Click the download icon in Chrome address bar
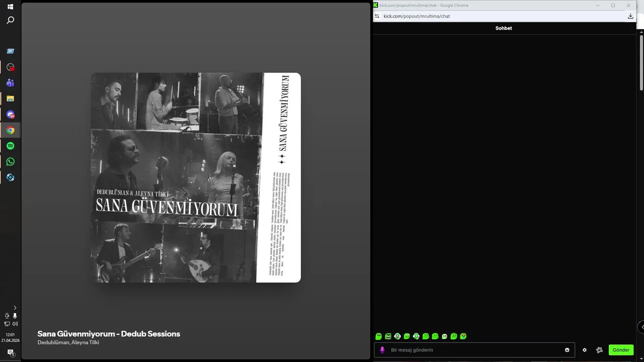 click(630, 16)
